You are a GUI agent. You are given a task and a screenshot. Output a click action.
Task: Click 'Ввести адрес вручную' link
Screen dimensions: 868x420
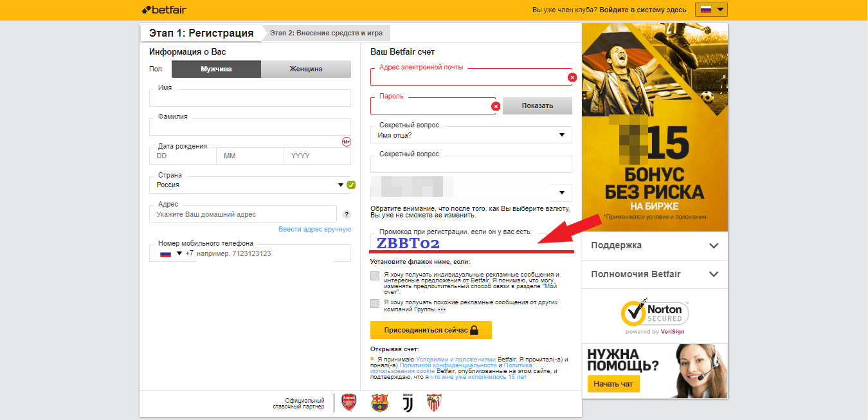314,229
